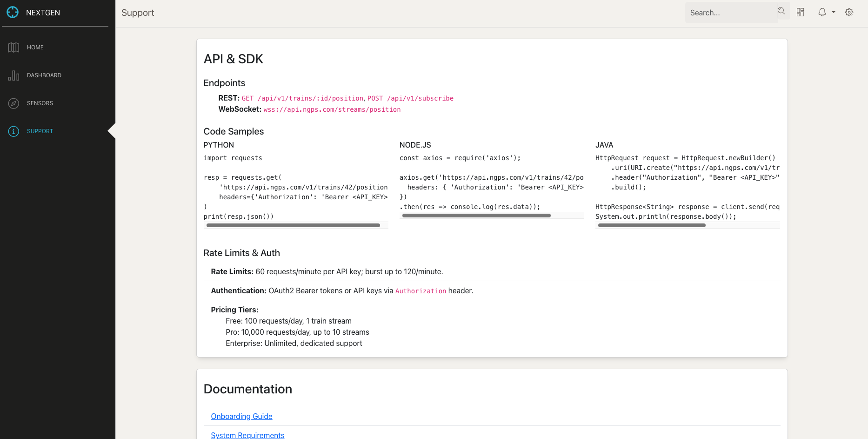The image size is (868, 439).
Task: Open the notifications bell
Action: click(x=822, y=13)
